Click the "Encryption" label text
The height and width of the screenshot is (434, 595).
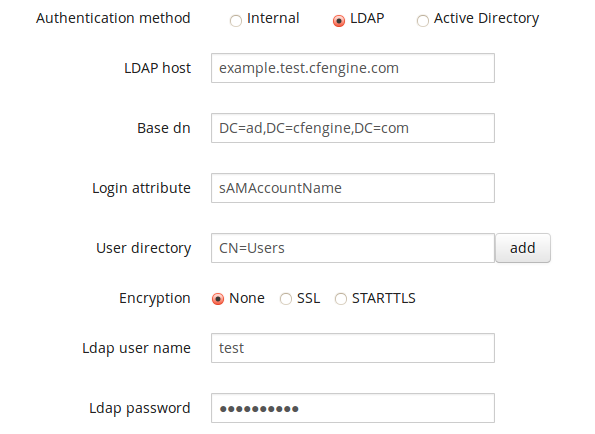pyautogui.click(x=155, y=299)
